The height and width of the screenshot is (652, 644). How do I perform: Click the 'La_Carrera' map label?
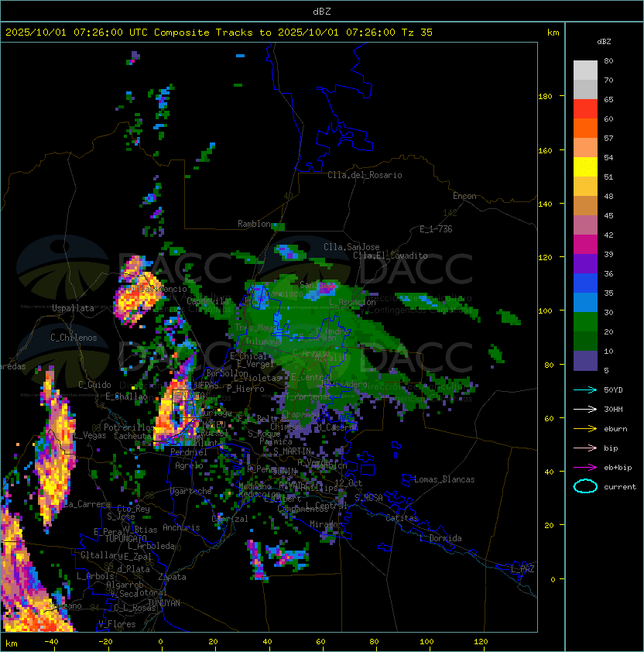pos(87,504)
